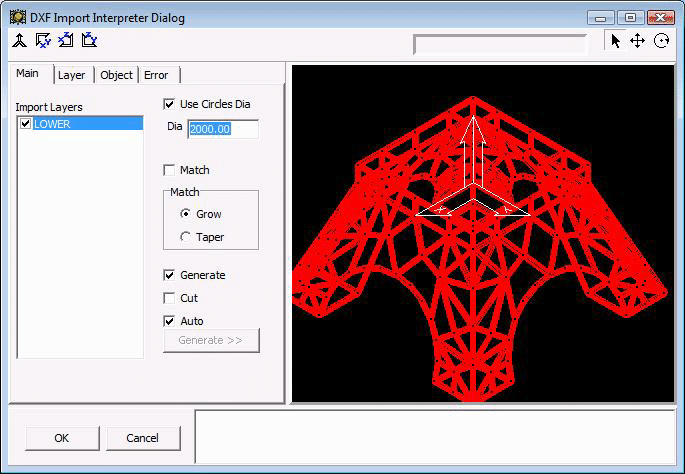Image resolution: width=685 pixels, height=474 pixels.
Task: Switch to the Layer tab
Action: coord(71,75)
